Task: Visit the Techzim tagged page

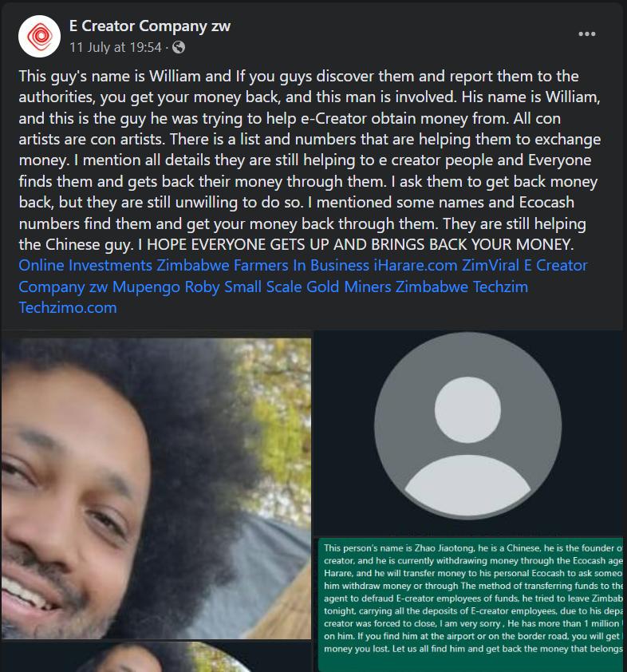Action: [x=500, y=287]
